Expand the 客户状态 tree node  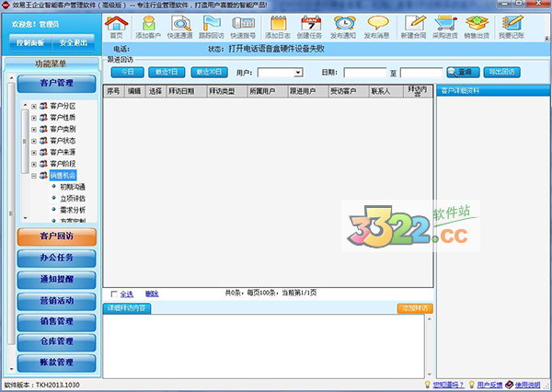(34, 141)
